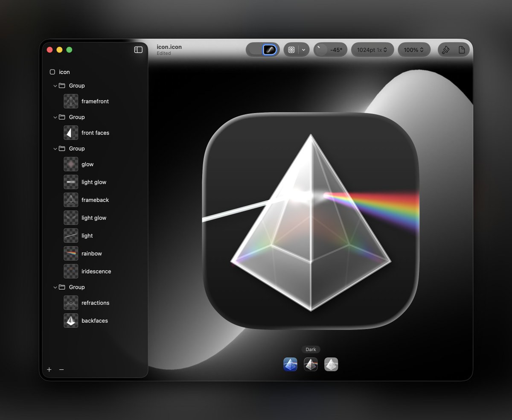Image resolution: width=512 pixels, height=420 pixels.
Task: Collapse the Group containing front faces
Action: (x=55, y=117)
